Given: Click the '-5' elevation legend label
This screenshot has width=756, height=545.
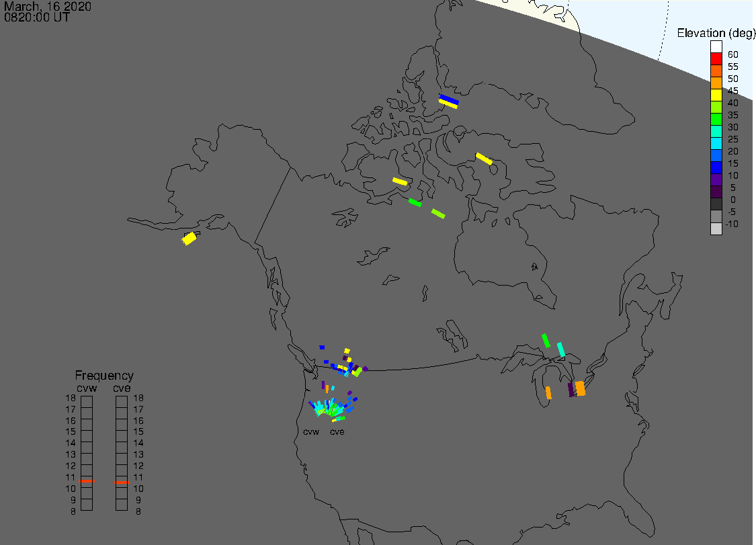Looking at the screenshot, I should click(x=732, y=212).
